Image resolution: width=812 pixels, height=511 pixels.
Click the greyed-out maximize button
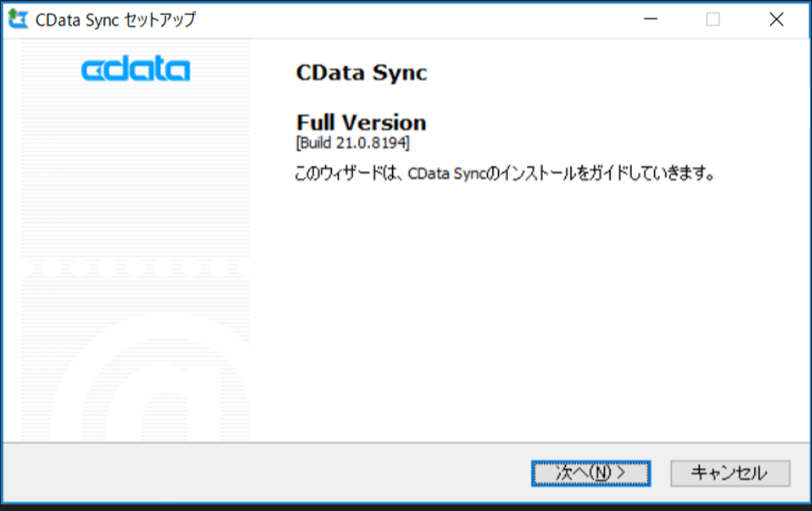click(713, 20)
